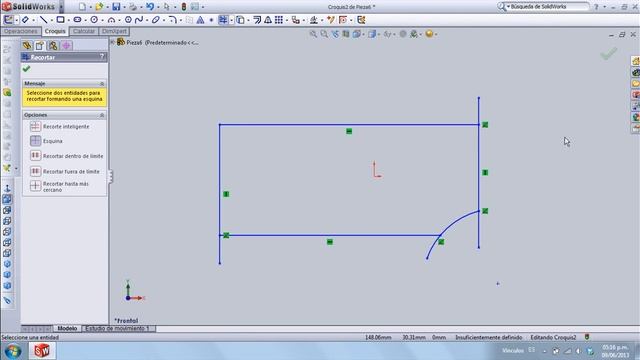The image size is (640, 360).
Task: Open the ConfigurationManager tab
Action: tap(53, 45)
